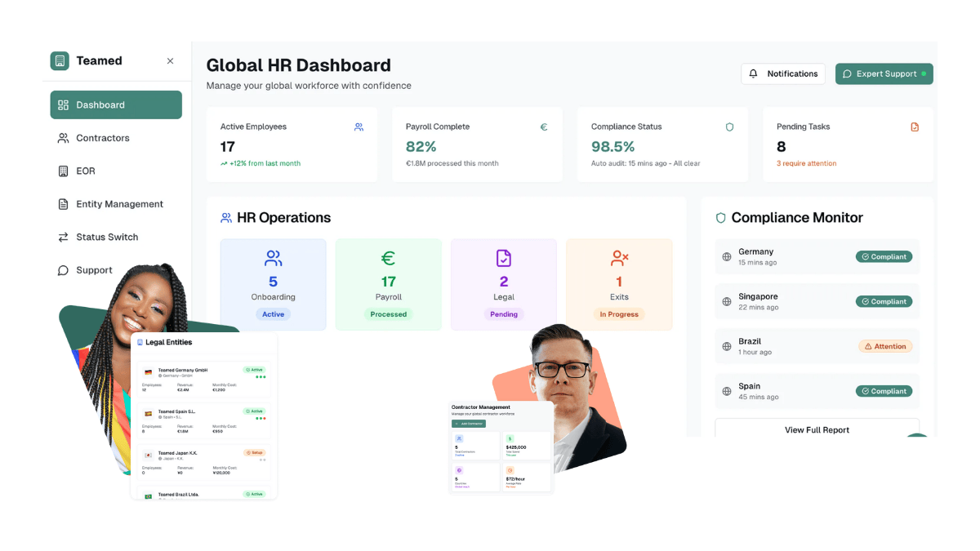Click the euro icon on Payroll Complete card
Viewport: 980px width, 551px height.
coord(544,127)
